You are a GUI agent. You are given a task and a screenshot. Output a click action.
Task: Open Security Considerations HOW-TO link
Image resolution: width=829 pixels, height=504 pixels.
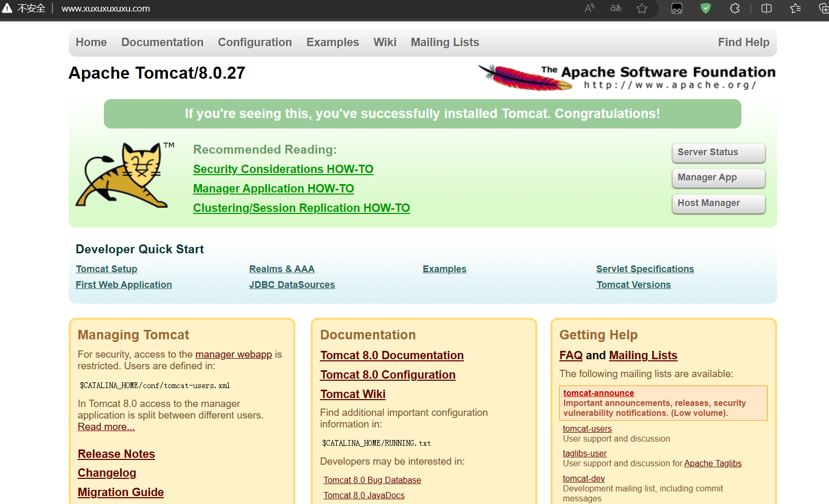click(x=283, y=169)
